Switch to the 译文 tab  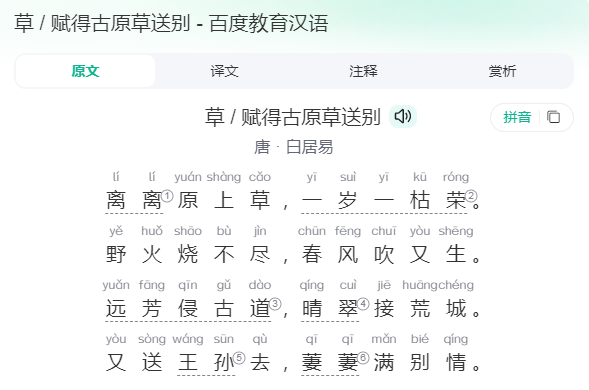224,71
